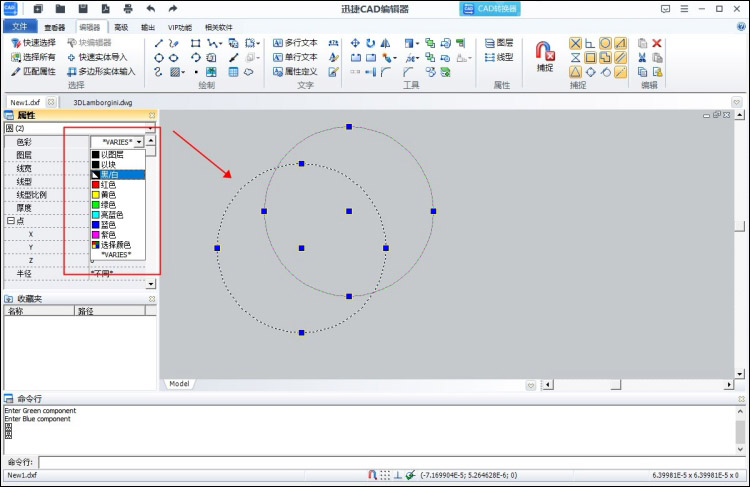750x487 pixels.
Task: Switch to the 输出 tab
Action: [148, 27]
